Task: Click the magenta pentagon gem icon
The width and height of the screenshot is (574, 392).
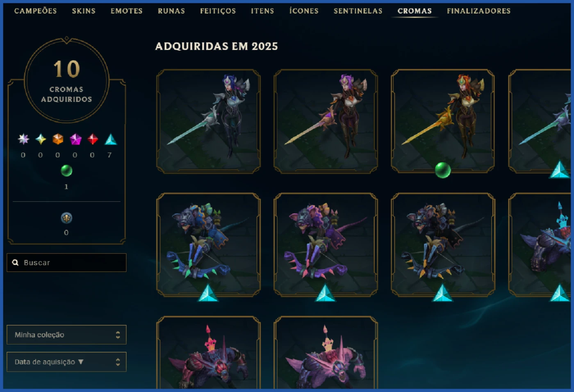Action: coord(75,139)
